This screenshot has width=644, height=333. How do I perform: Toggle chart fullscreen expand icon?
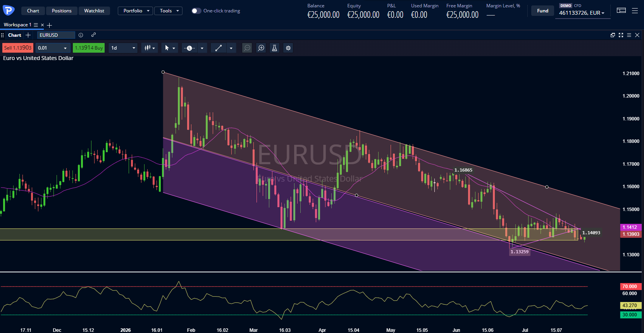coord(621,35)
